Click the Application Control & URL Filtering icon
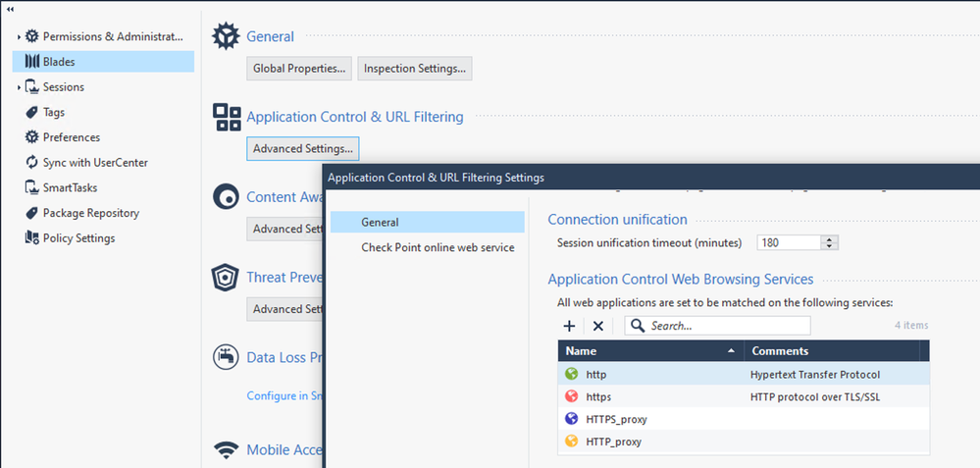 227,117
